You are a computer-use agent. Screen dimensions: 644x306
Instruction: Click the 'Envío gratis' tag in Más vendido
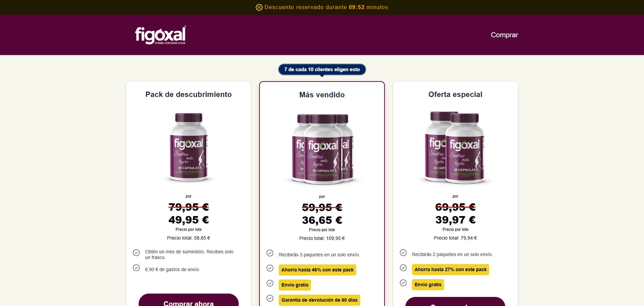[x=295, y=285]
